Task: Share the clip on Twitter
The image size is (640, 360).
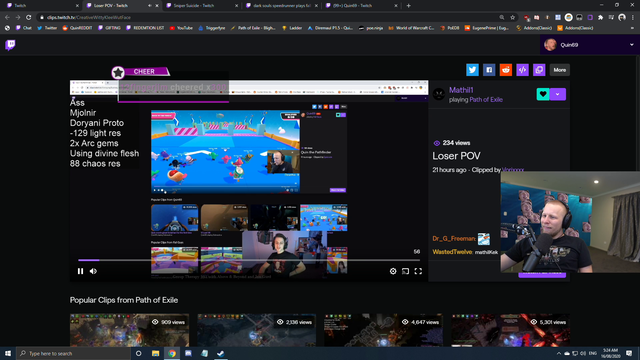Action: [x=472, y=70]
